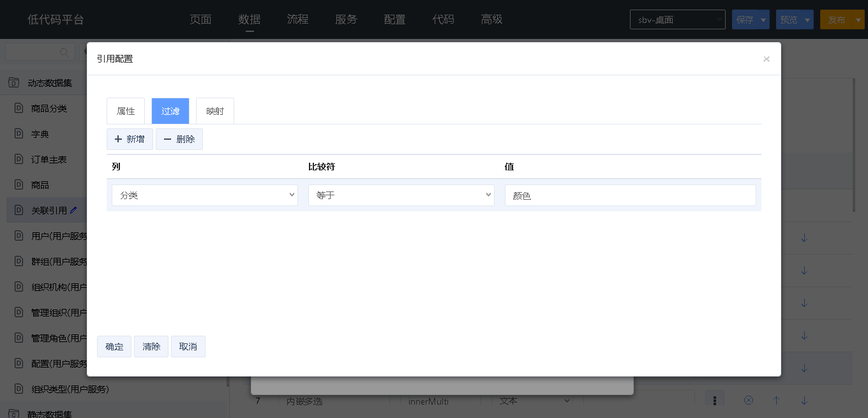Open the 列 dropdown showing 分类

point(204,195)
